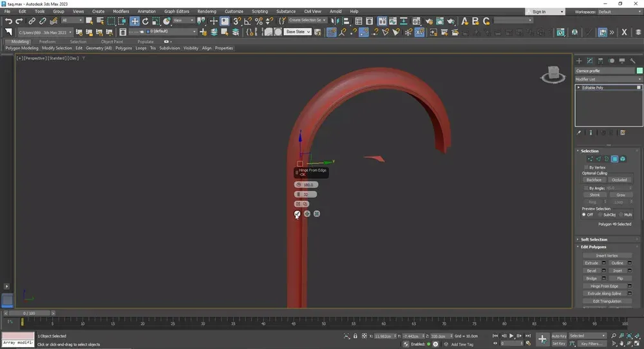
Task: Click the X icon in main toolbar
Action: tap(624, 32)
